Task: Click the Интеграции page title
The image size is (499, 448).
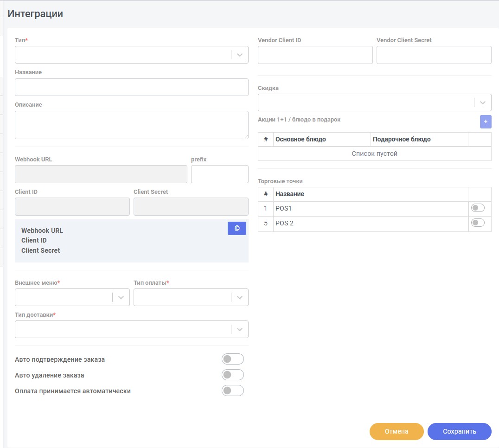Action: pos(35,14)
